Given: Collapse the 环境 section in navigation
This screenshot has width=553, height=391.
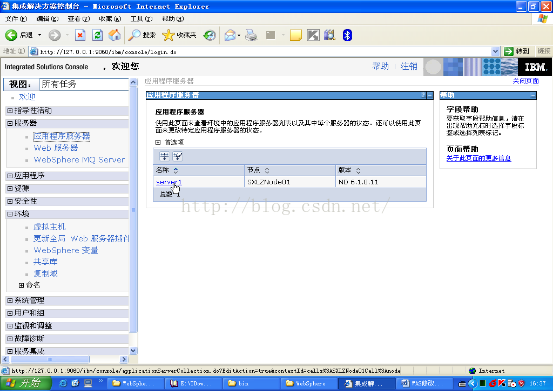Looking at the screenshot, I should click(x=10, y=214).
